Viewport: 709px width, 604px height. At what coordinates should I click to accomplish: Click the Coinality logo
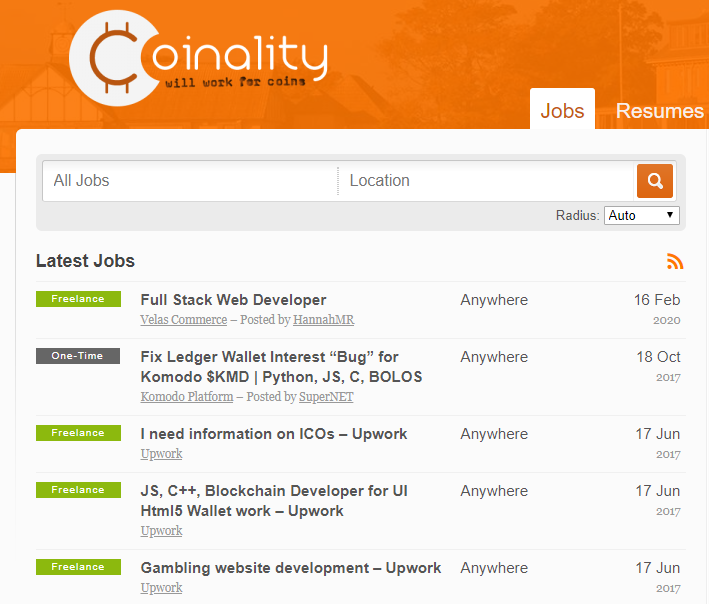(x=198, y=58)
